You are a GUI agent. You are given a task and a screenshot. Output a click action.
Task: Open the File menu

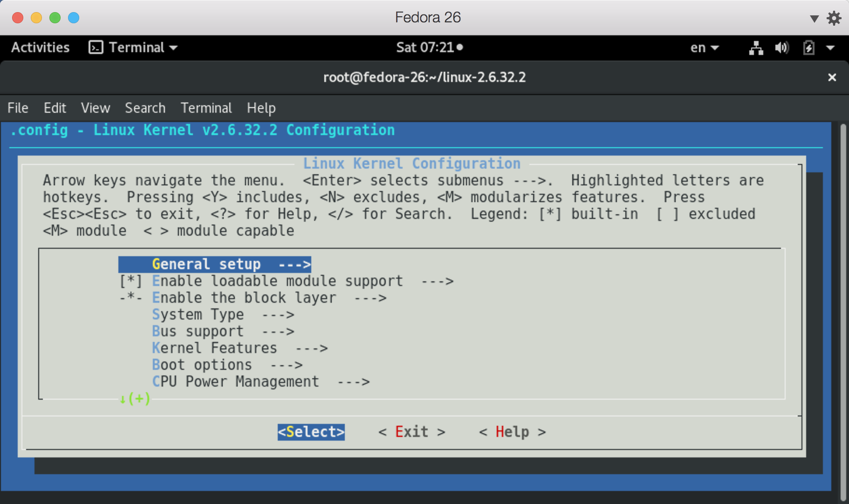[x=18, y=108]
